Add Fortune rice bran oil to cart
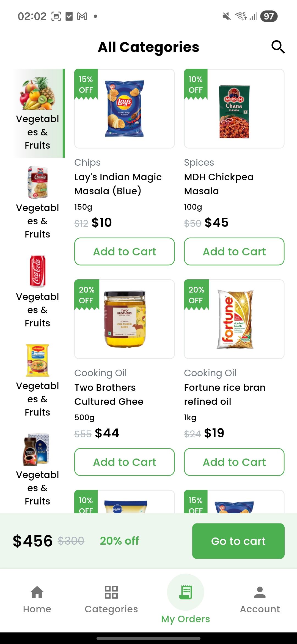297x644 pixels. pyautogui.click(x=234, y=462)
